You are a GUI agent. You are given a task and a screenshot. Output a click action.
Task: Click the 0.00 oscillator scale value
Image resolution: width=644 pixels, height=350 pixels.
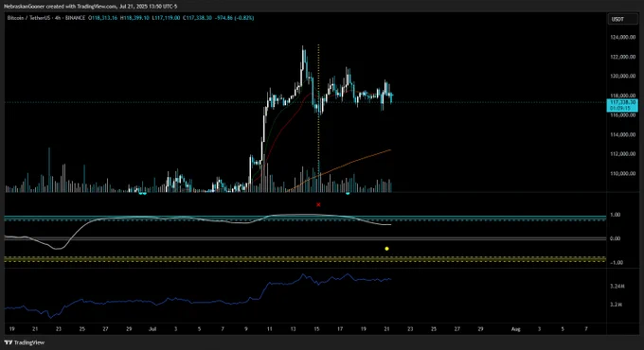coord(615,238)
